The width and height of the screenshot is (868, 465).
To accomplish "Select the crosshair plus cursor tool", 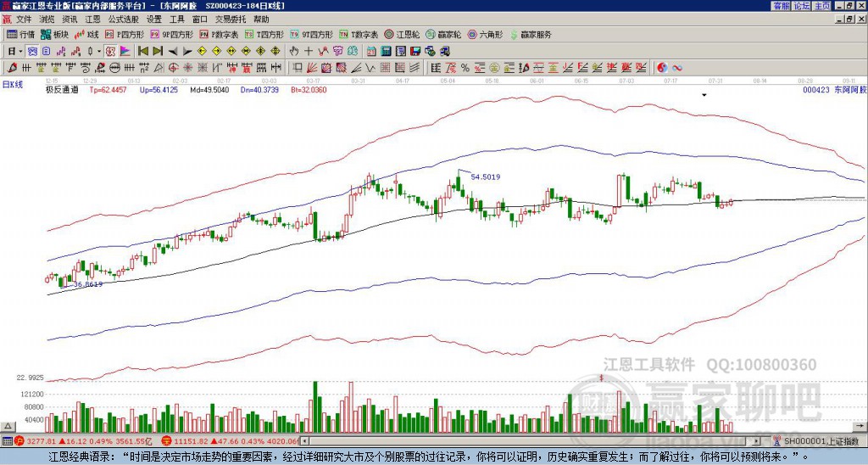I will click(309, 52).
